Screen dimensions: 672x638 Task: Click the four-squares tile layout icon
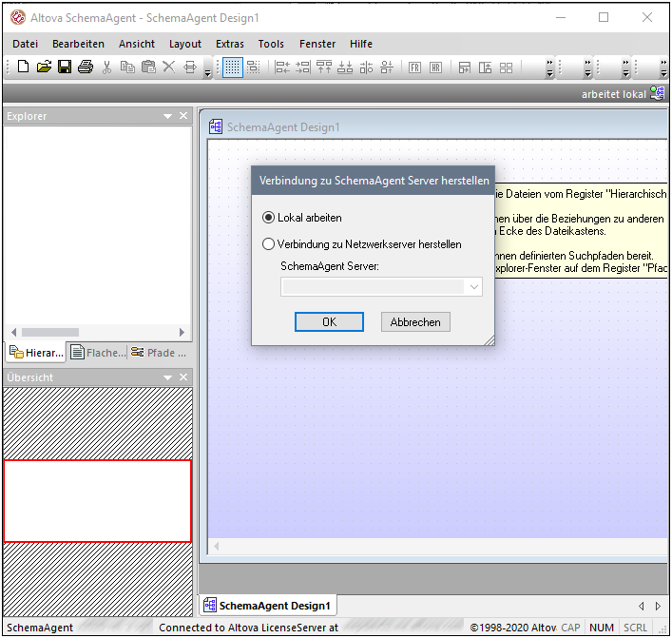507,68
